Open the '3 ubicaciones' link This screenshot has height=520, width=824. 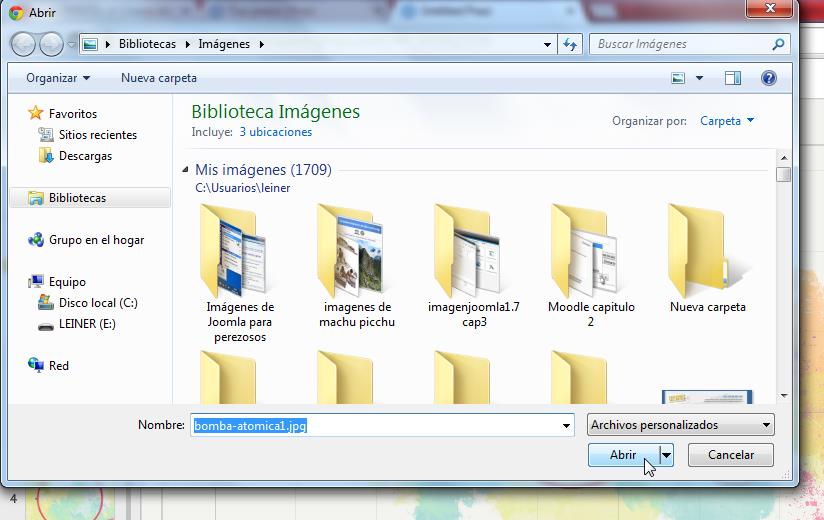275,132
